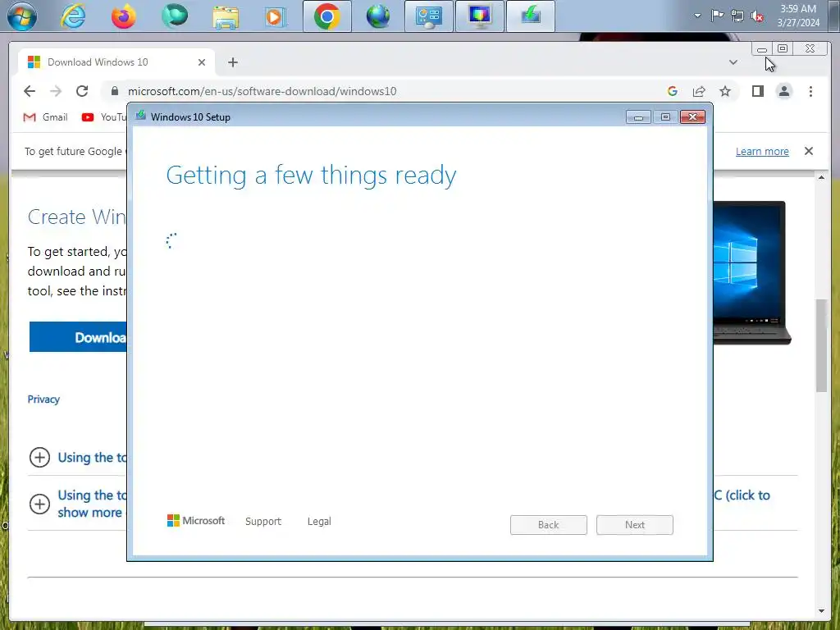Close the Download Windows 10 tab
Image resolution: width=840 pixels, height=630 pixels.
[x=202, y=62]
